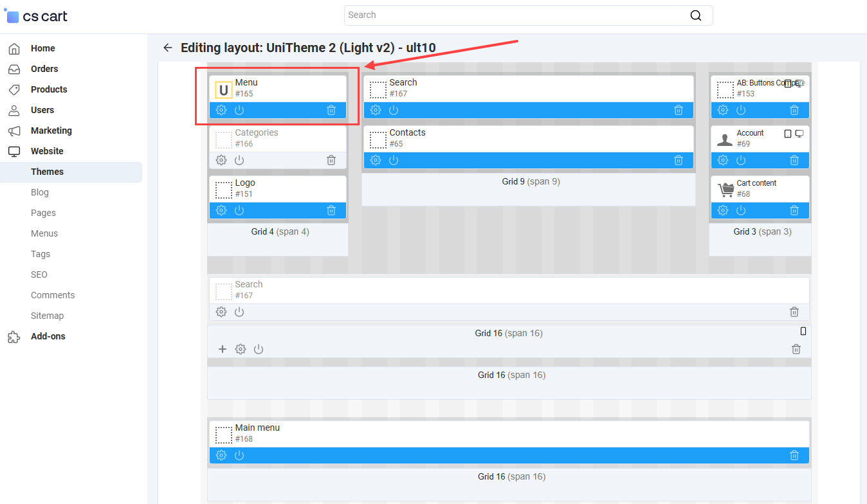Viewport: 867px width, 504px height.
Task: Open settings for disabled full-width Search block #167
Action: click(221, 312)
